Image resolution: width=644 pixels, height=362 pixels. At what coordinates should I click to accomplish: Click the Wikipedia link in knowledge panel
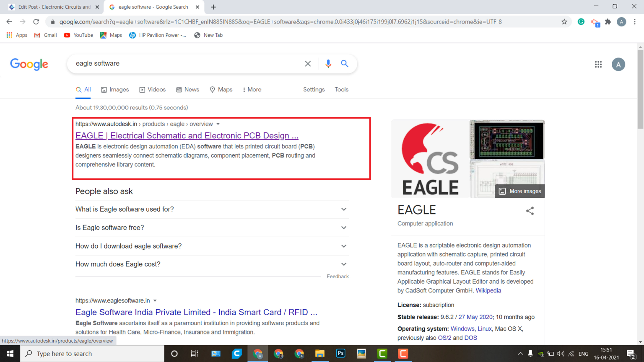[488, 291]
